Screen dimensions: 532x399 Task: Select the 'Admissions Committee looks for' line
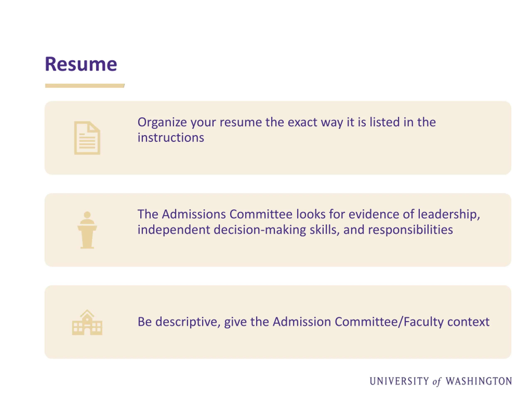point(309,214)
